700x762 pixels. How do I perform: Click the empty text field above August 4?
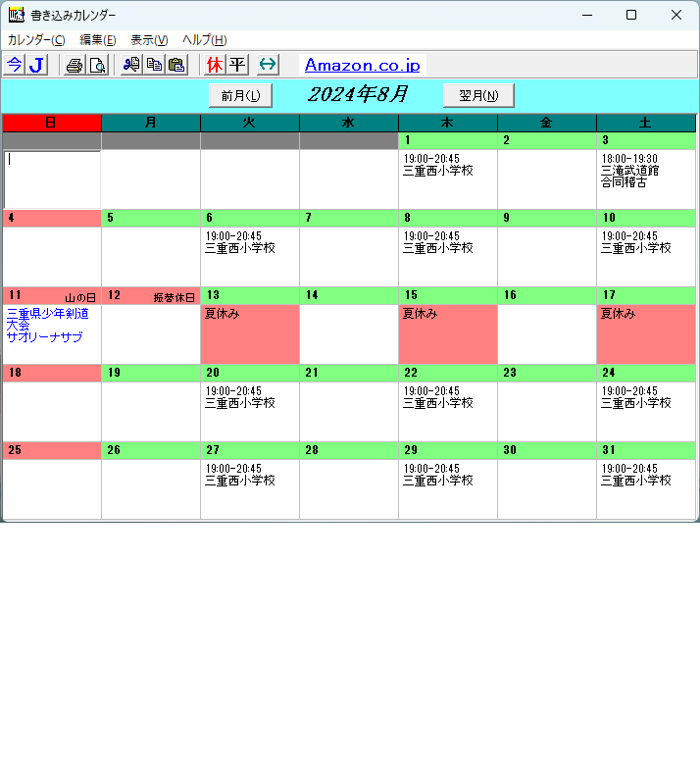[51, 178]
